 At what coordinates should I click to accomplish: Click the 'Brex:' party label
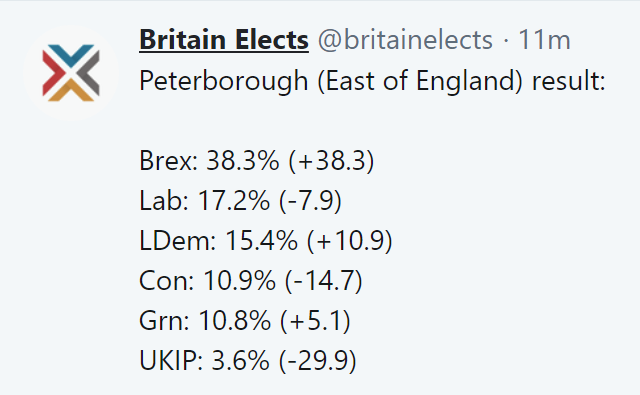(x=169, y=160)
